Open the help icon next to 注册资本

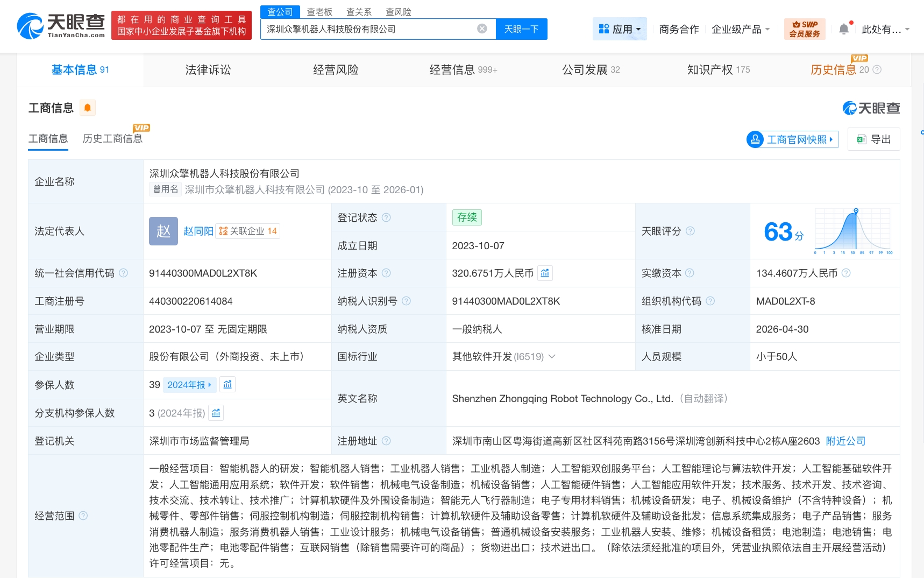click(x=386, y=273)
